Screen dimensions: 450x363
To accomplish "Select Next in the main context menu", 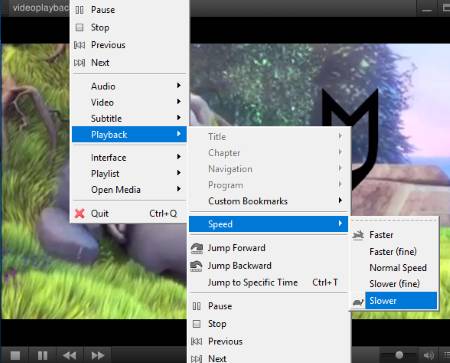I will [129, 62].
